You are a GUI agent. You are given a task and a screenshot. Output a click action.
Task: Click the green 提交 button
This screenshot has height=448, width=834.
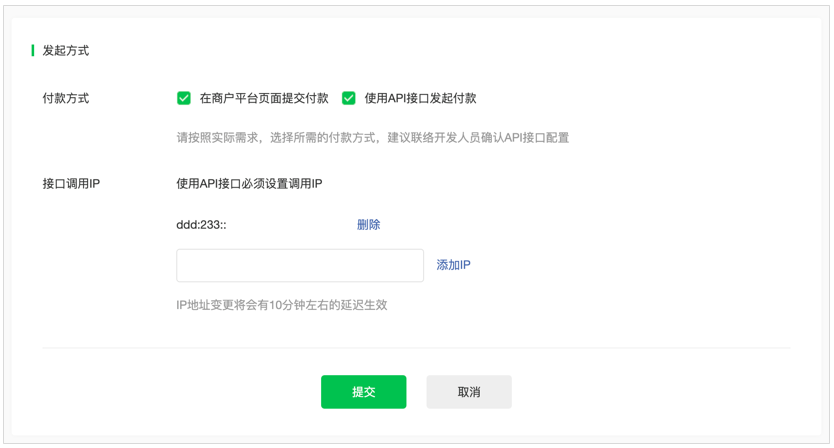point(363,392)
